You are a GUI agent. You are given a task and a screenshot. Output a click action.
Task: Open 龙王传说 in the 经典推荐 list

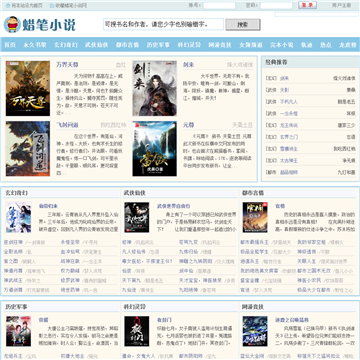[289, 125]
